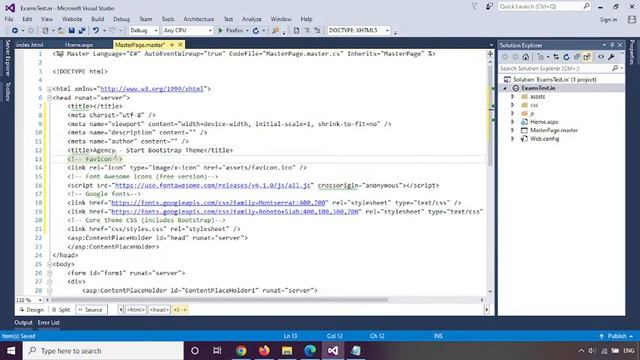Click the editor vertical scrollbar
Image resolution: width=640 pixels, height=360 pixels.
[x=490, y=116]
